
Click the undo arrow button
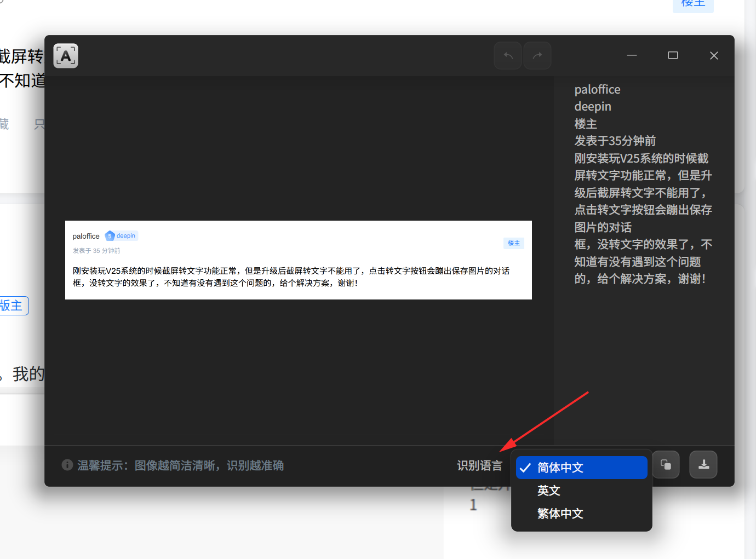click(508, 55)
